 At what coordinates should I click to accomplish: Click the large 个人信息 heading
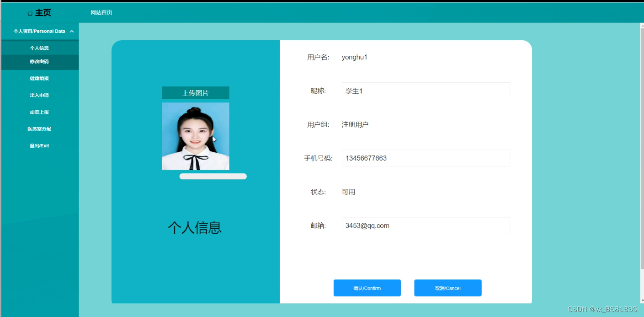pos(195,227)
